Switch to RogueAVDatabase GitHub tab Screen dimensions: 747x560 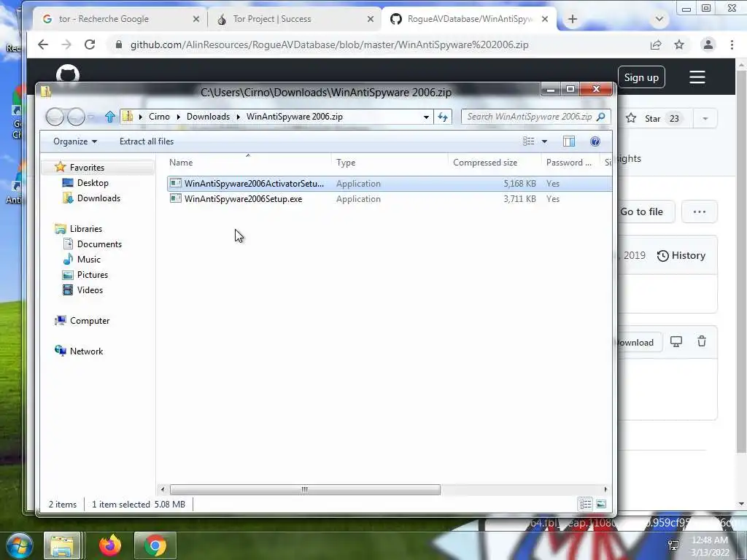(x=470, y=19)
